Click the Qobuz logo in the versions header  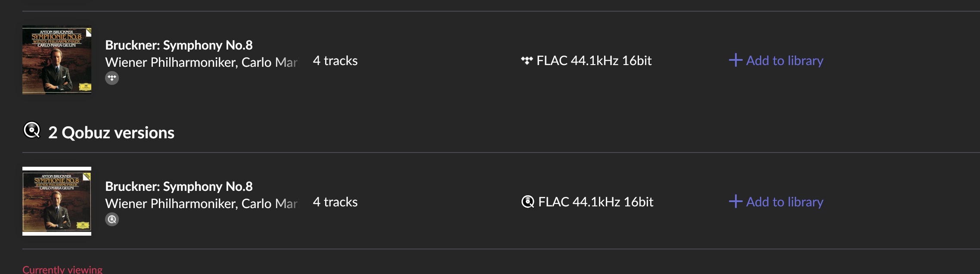(x=32, y=130)
